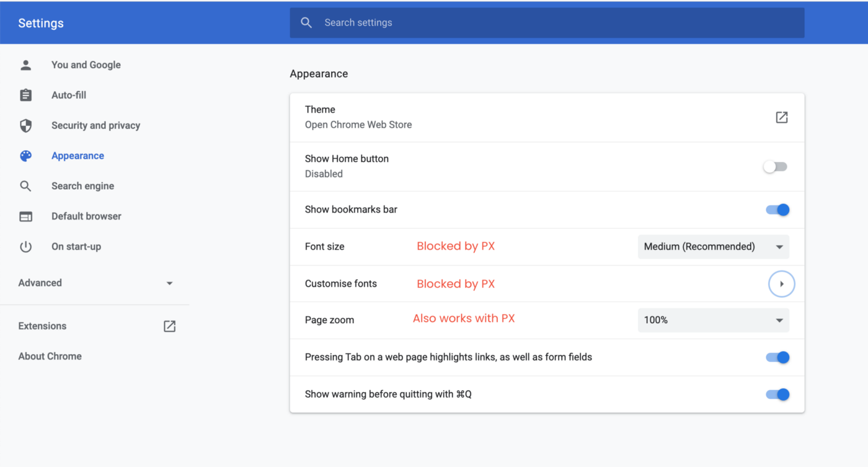Toggle Tab highlights links setting
This screenshot has height=467, width=868.
click(777, 357)
